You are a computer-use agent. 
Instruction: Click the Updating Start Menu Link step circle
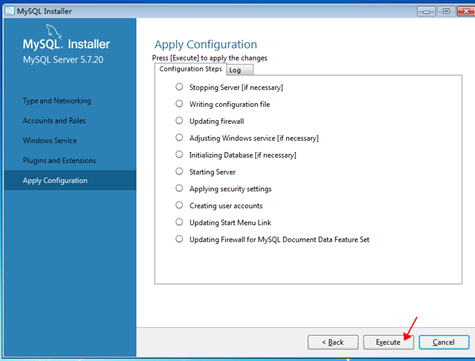[x=179, y=222]
